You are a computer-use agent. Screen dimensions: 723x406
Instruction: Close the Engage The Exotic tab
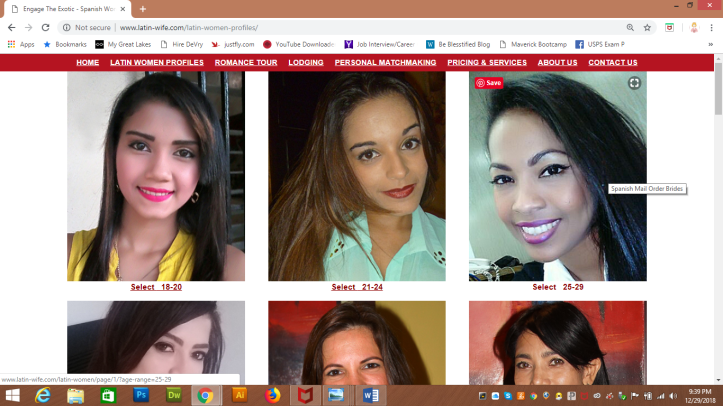(123, 9)
